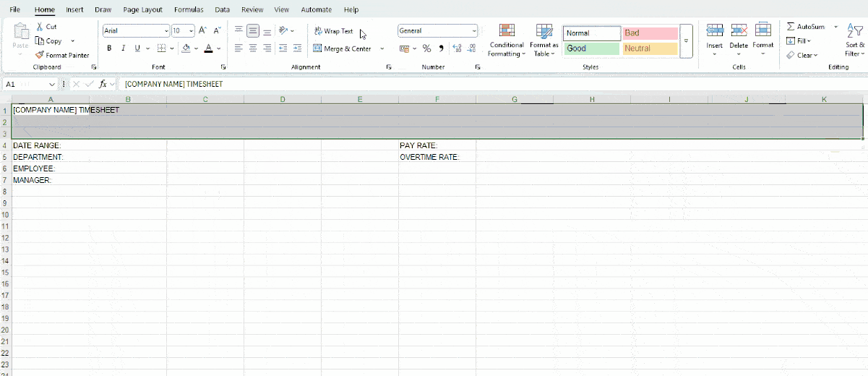Click the Borders icon
This screenshot has width=868, height=376.
tap(161, 48)
